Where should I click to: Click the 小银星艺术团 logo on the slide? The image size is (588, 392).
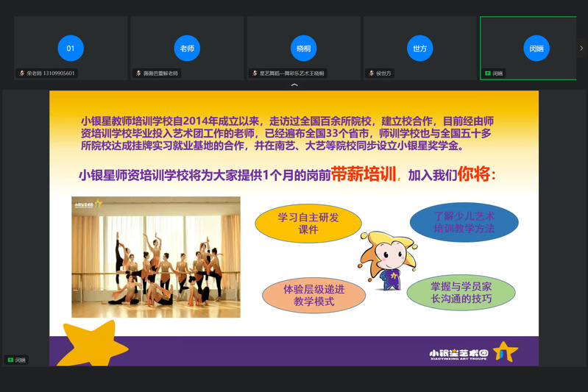473,353
